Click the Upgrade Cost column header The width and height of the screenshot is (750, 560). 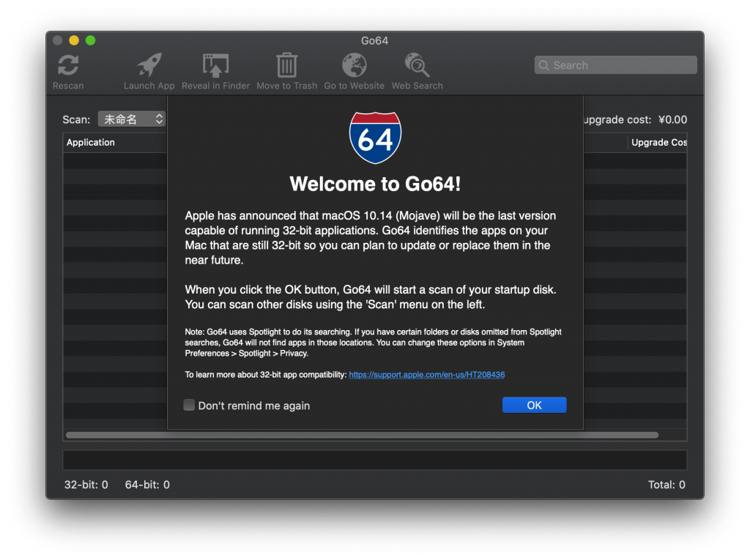pyautogui.click(x=658, y=143)
